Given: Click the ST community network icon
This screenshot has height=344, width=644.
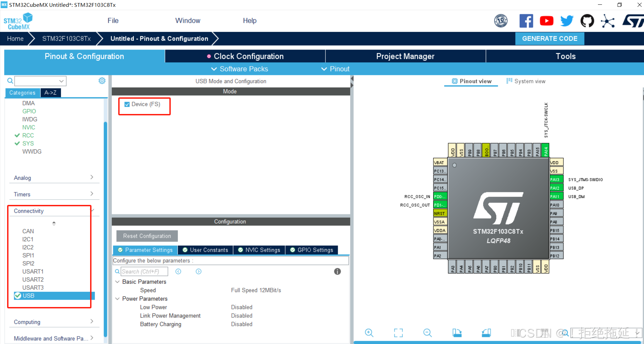Looking at the screenshot, I should coord(607,21).
